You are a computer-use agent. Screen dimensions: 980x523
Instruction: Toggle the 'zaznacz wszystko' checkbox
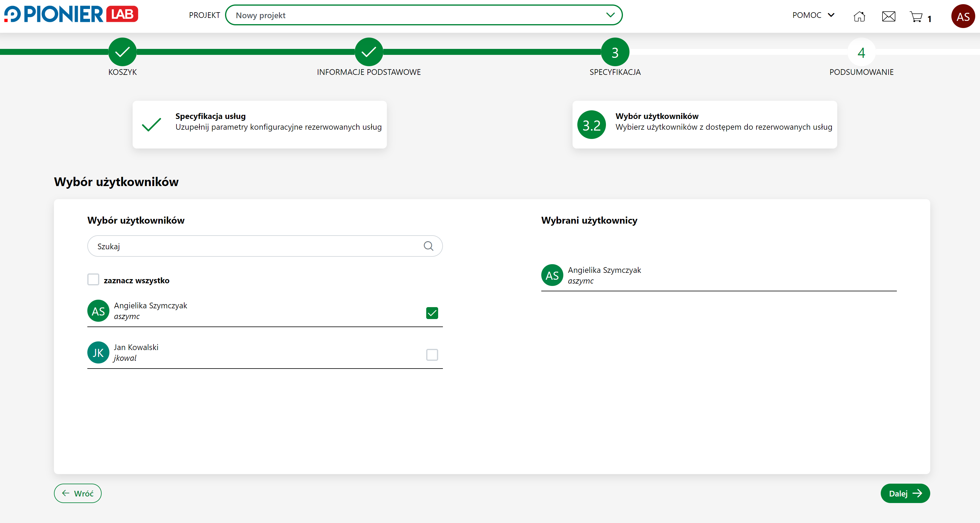[x=93, y=279]
